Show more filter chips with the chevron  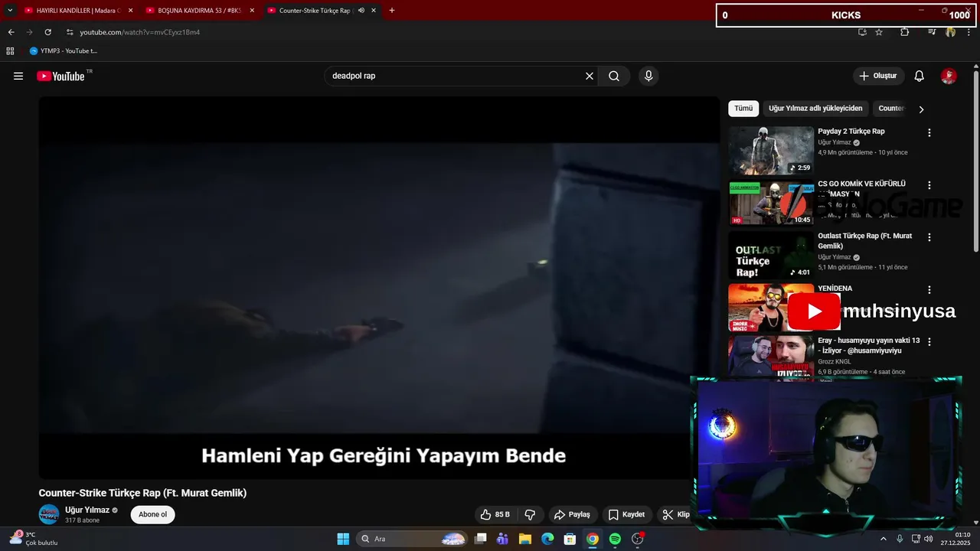pyautogui.click(x=921, y=109)
